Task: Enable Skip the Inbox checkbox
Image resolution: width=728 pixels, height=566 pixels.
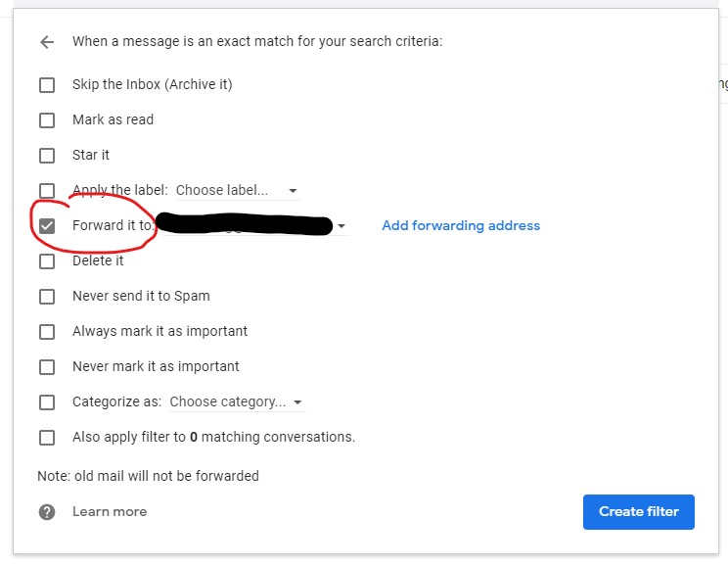Action: point(47,85)
